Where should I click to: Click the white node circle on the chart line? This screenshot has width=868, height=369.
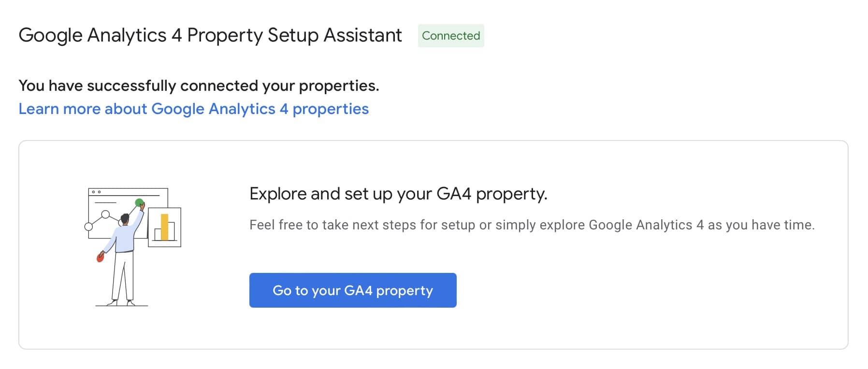105,214
